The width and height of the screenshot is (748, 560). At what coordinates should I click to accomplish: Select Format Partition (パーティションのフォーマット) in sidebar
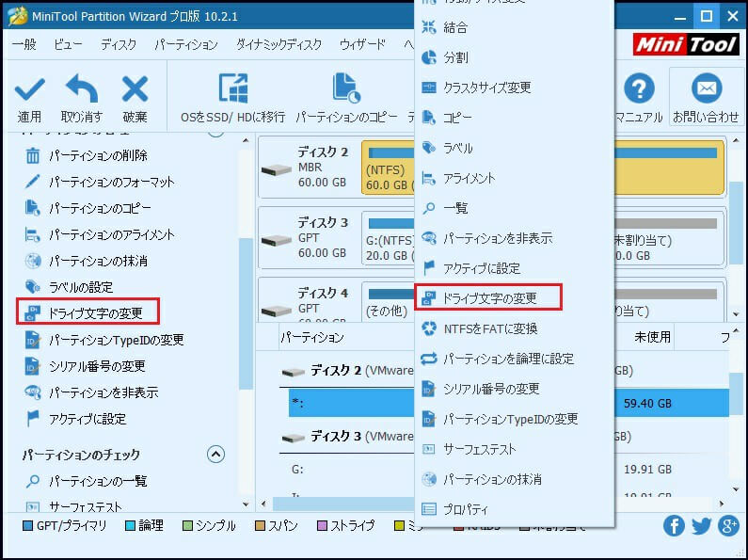tap(100, 182)
